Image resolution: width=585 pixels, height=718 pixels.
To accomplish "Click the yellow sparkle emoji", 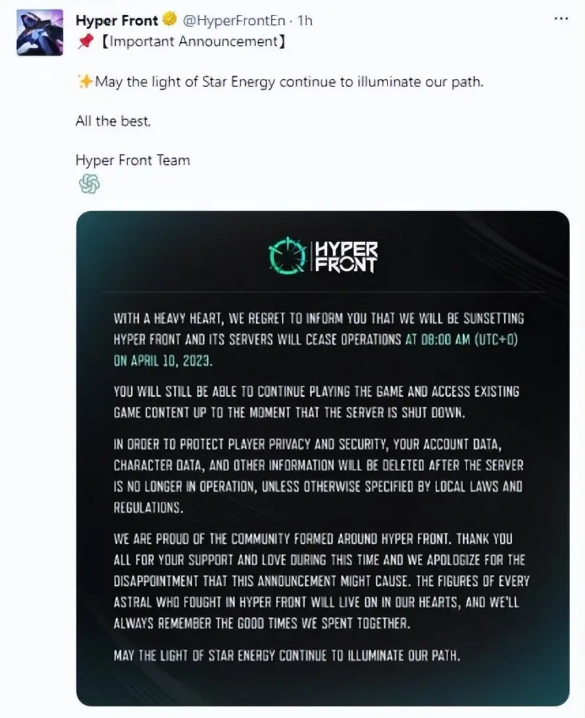I will pos(85,82).
